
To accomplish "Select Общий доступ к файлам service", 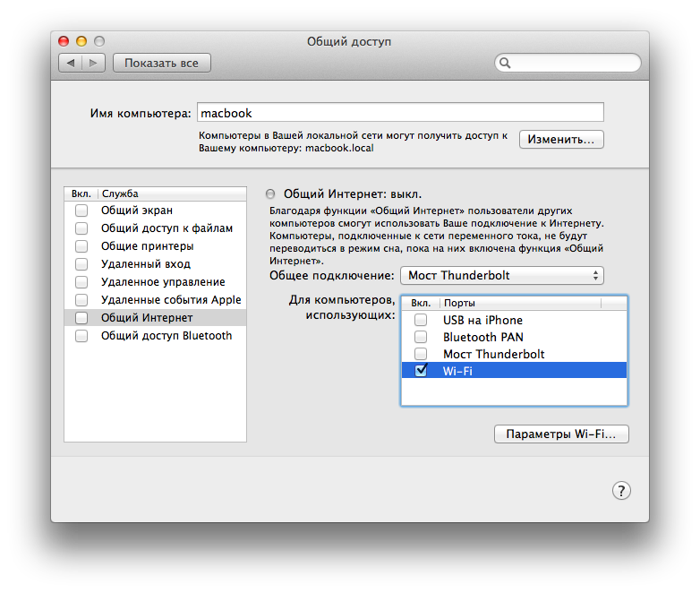I will 156,228.
